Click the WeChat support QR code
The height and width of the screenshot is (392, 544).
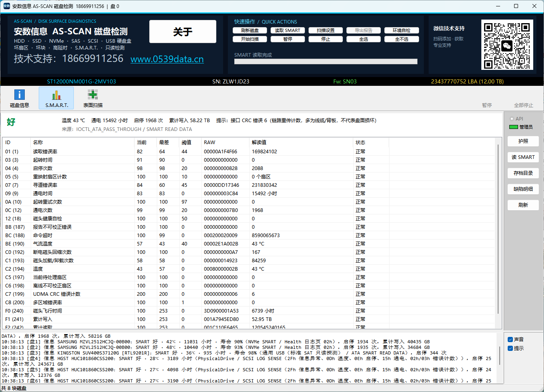tap(507, 45)
